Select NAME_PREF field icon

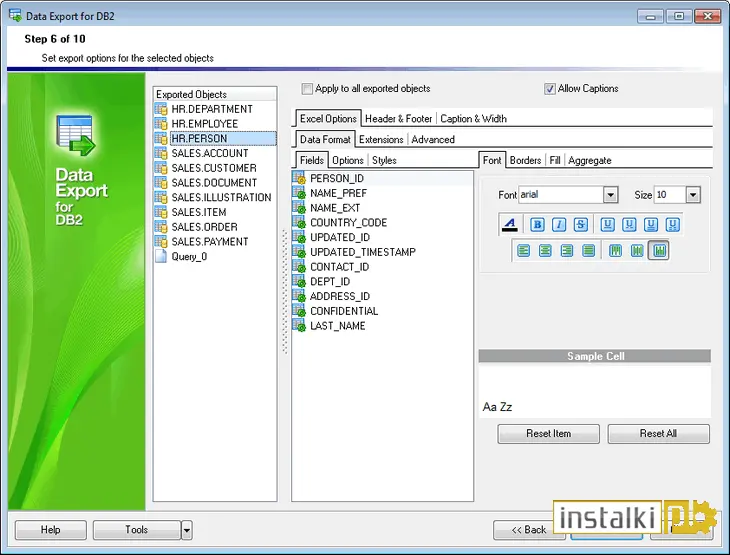point(299,193)
